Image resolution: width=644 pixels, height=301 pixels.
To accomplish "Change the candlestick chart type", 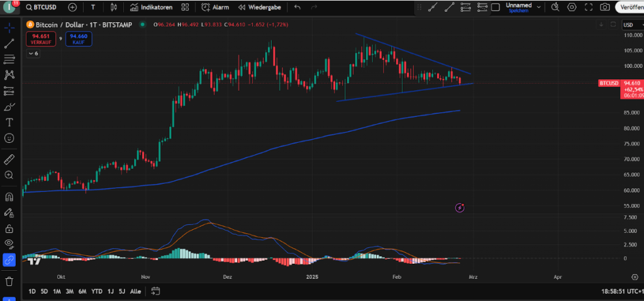I will (x=114, y=7).
